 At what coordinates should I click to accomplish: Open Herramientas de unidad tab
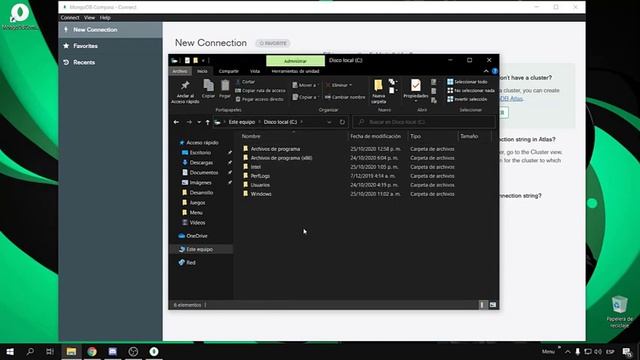[x=295, y=71]
